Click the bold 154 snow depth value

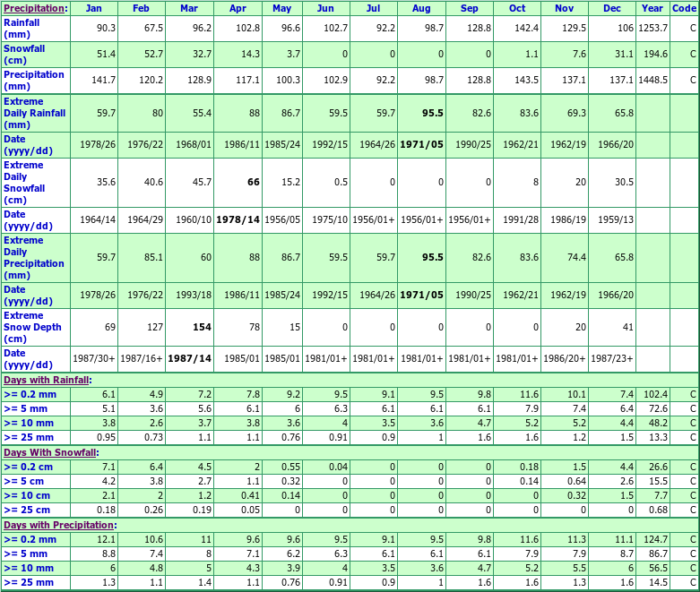(x=203, y=327)
